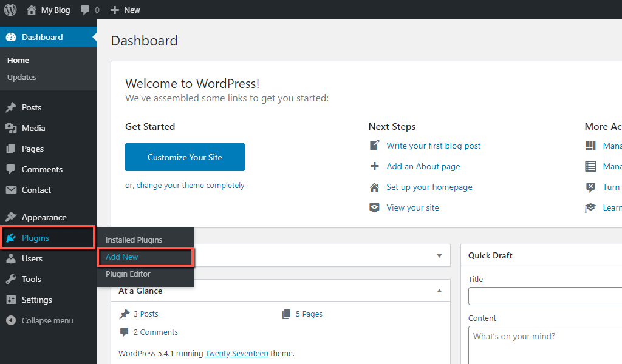Open the change your theme completely link

pyautogui.click(x=190, y=185)
